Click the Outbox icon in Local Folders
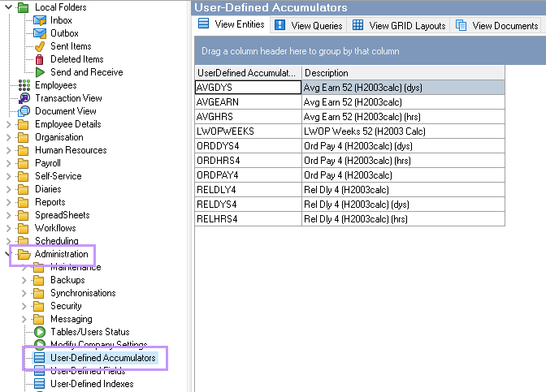The image size is (546, 392). [39, 33]
